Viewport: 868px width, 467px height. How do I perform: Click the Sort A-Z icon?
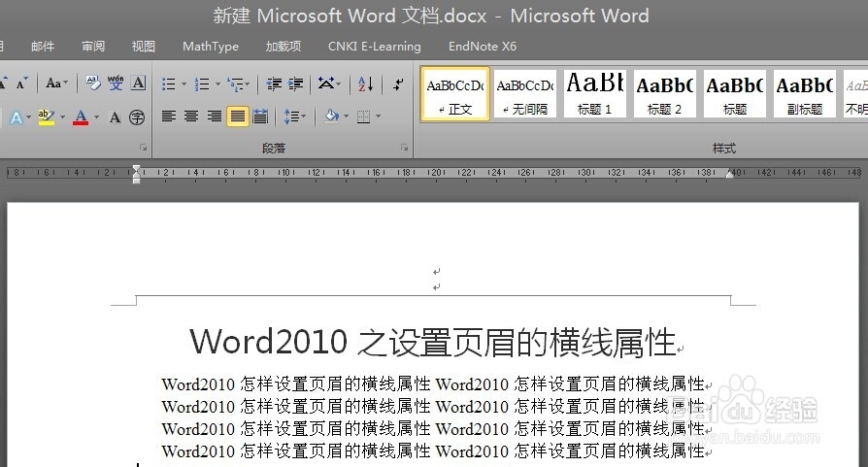click(365, 84)
